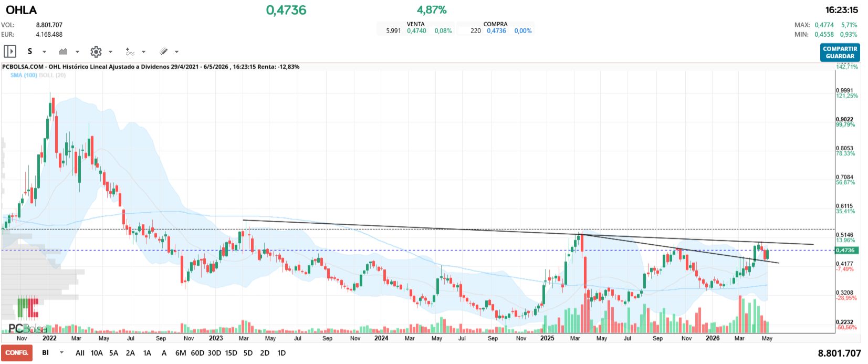Open the gear settings icon
This screenshot has width=868, height=364.
click(x=96, y=51)
